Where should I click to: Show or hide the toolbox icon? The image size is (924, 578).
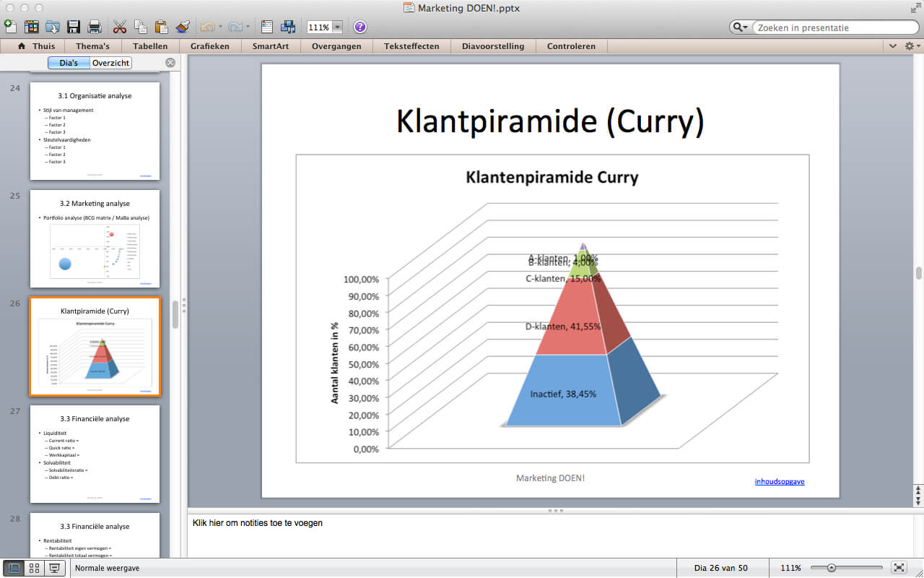267,27
